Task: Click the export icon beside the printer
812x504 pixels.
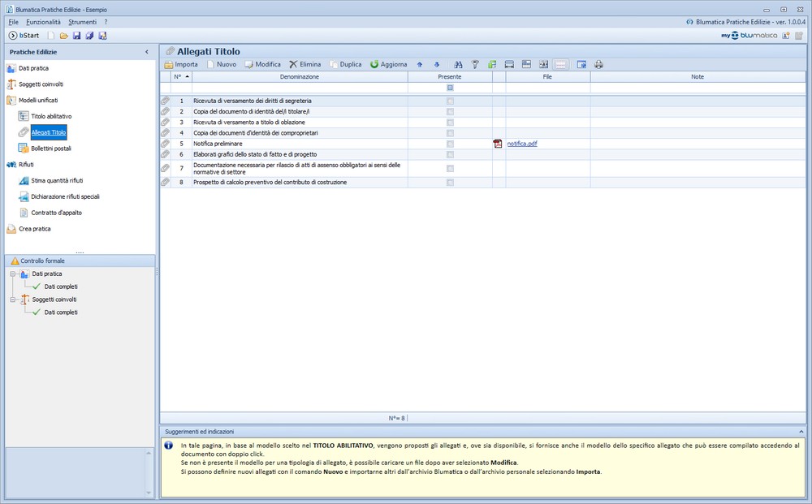Action: [581, 65]
